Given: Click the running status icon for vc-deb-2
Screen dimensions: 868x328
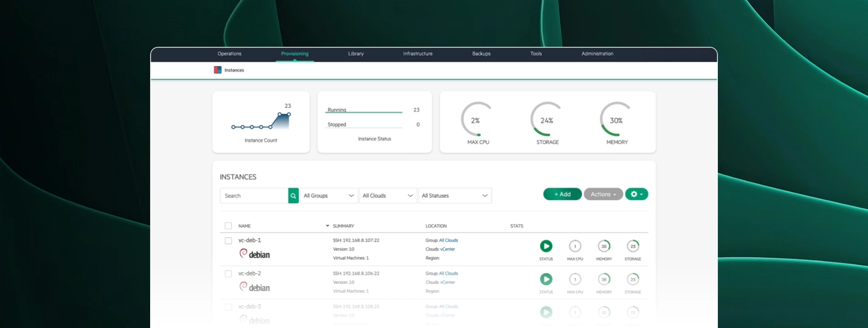Looking at the screenshot, I should pyautogui.click(x=546, y=280).
